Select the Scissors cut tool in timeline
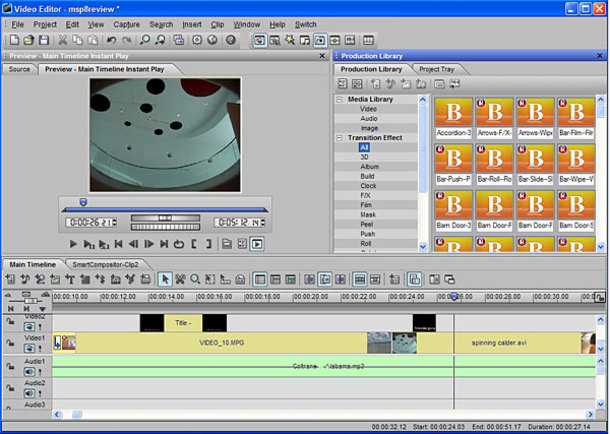The image size is (610, 434). coord(180,279)
